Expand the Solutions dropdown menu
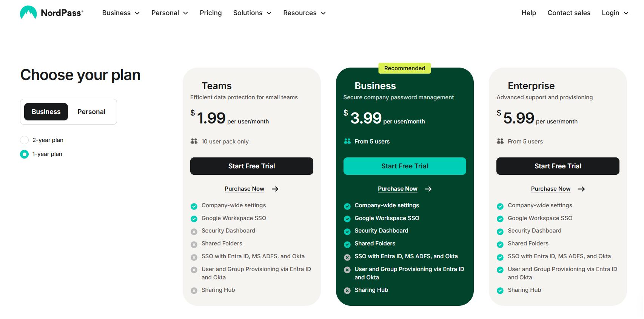The image size is (644, 319). [252, 13]
